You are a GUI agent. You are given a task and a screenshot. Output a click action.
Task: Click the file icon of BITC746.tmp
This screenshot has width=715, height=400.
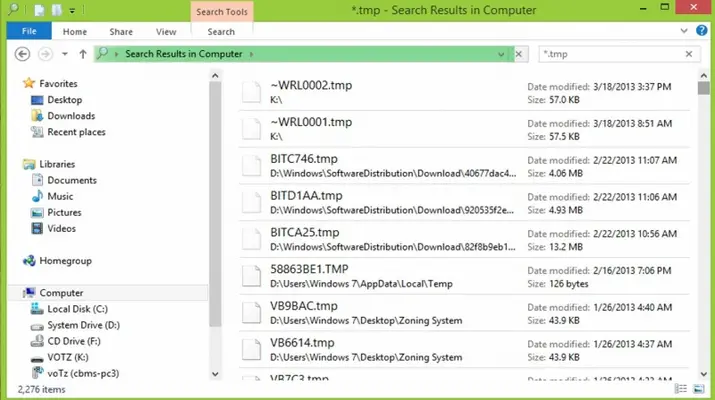click(x=251, y=166)
